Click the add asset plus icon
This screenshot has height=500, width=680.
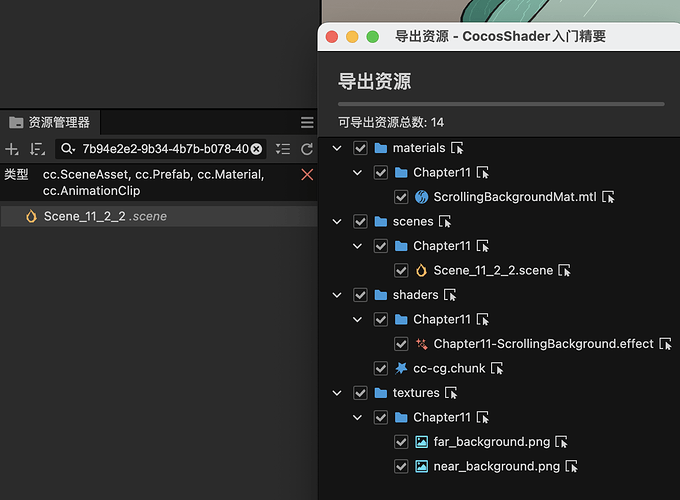pyautogui.click(x=12, y=149)
